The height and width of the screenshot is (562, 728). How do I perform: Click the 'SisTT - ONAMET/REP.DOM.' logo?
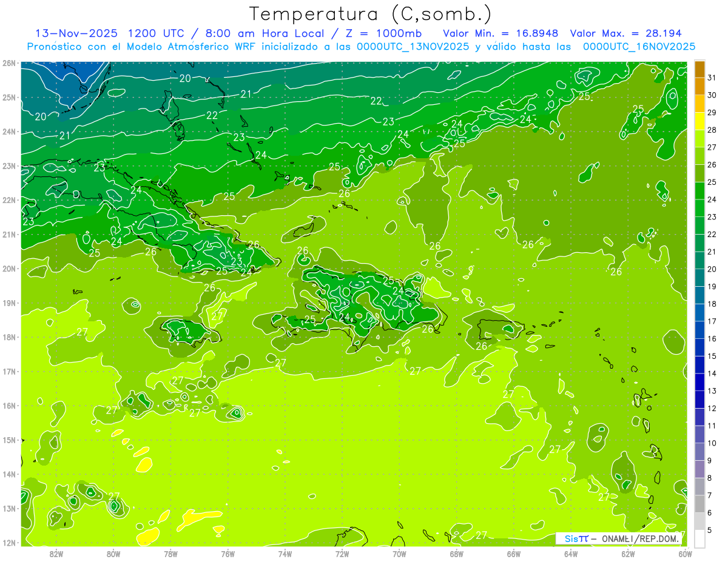pos(619,538)
